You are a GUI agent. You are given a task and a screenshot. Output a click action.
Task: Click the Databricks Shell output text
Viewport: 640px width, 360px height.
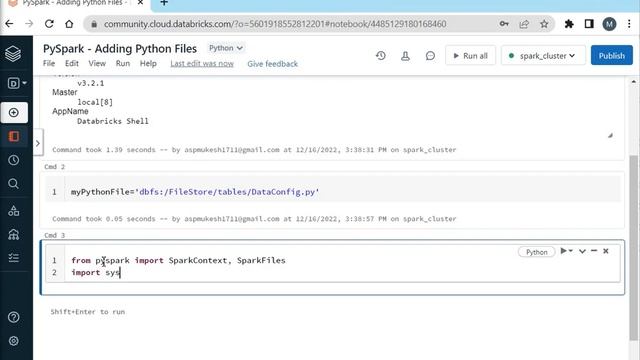(113, 121)
